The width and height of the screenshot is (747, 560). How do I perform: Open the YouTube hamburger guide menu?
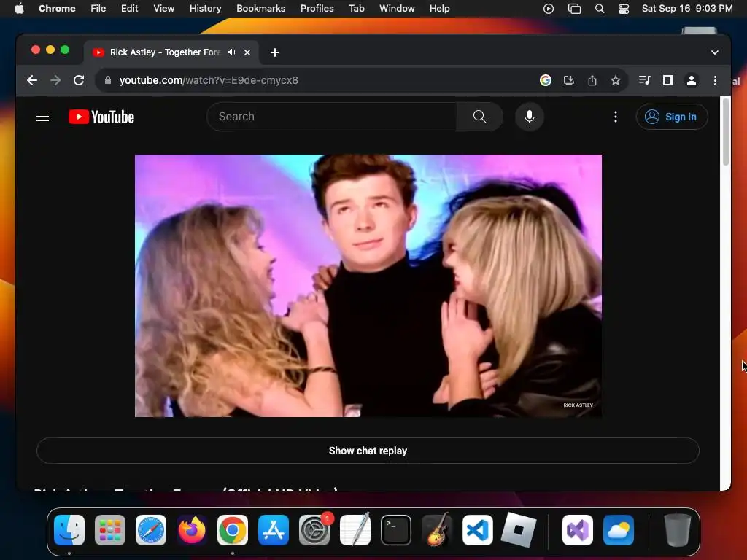pyautogui.click(x=42, y=117)
